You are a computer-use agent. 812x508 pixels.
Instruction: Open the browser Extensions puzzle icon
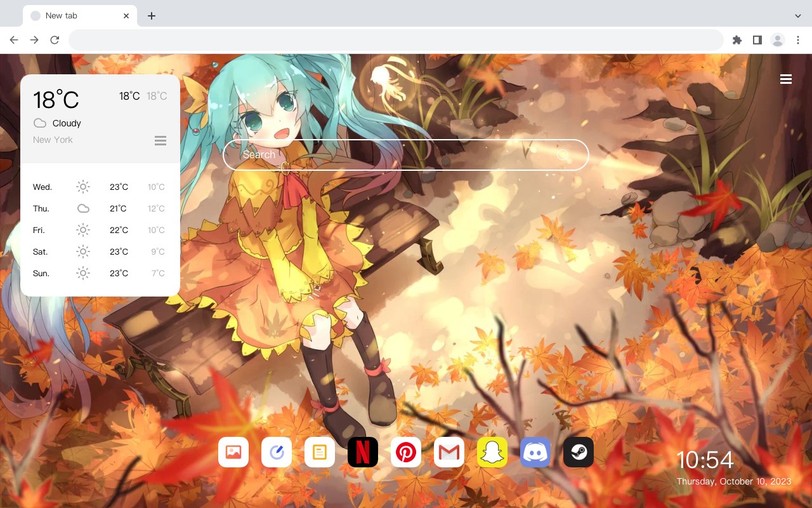(737, 40)
